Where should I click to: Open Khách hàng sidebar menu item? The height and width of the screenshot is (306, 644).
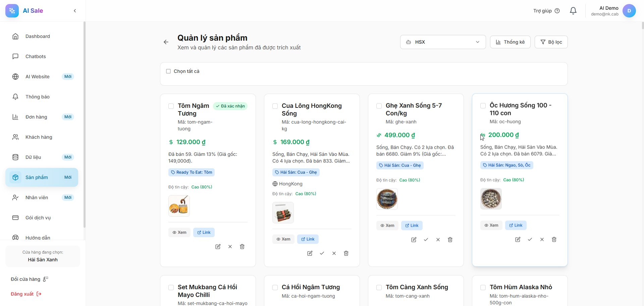pos(39,137)
